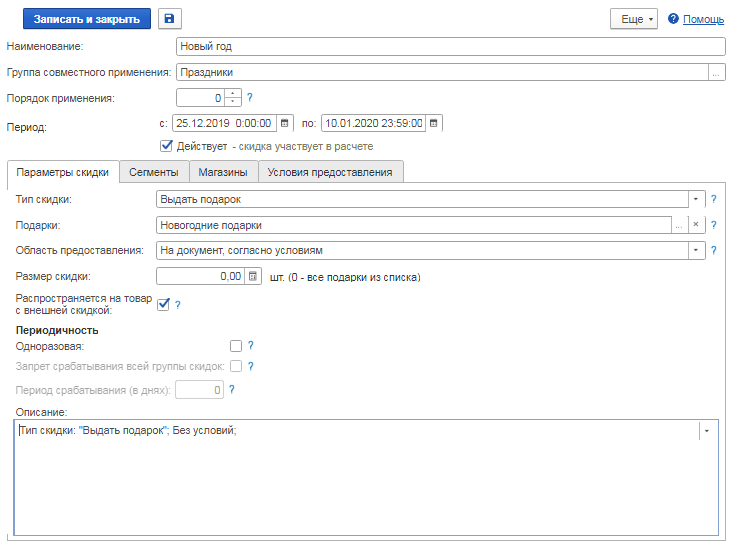Click the period start date field
Viewport: 730px width, 547px height.
point(224,123)
